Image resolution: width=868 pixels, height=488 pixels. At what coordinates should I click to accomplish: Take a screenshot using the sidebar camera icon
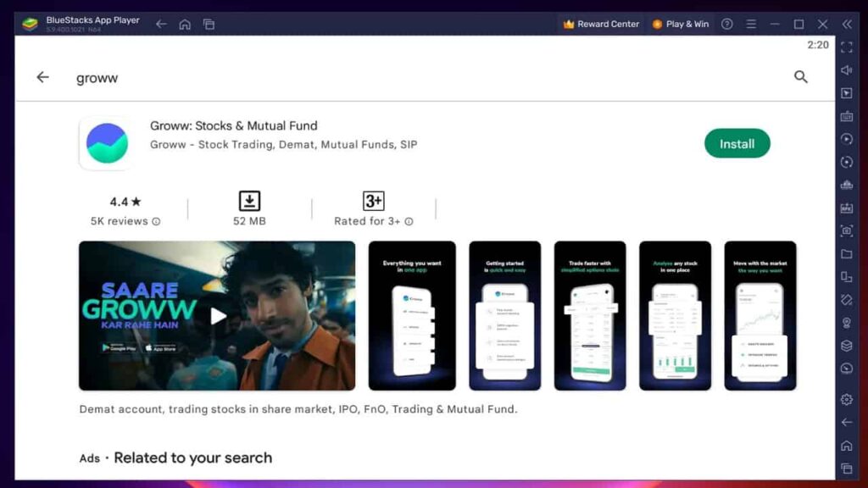pos(846,230)
